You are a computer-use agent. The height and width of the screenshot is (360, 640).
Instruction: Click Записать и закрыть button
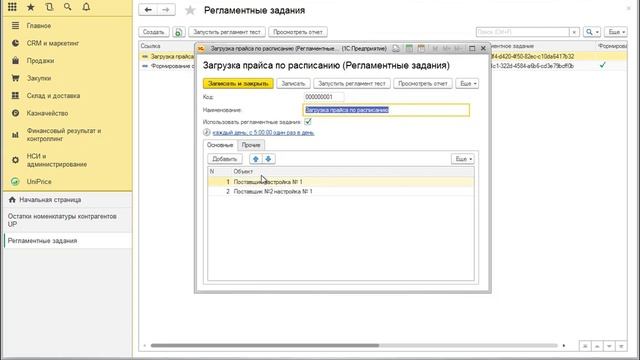point(238,84)
